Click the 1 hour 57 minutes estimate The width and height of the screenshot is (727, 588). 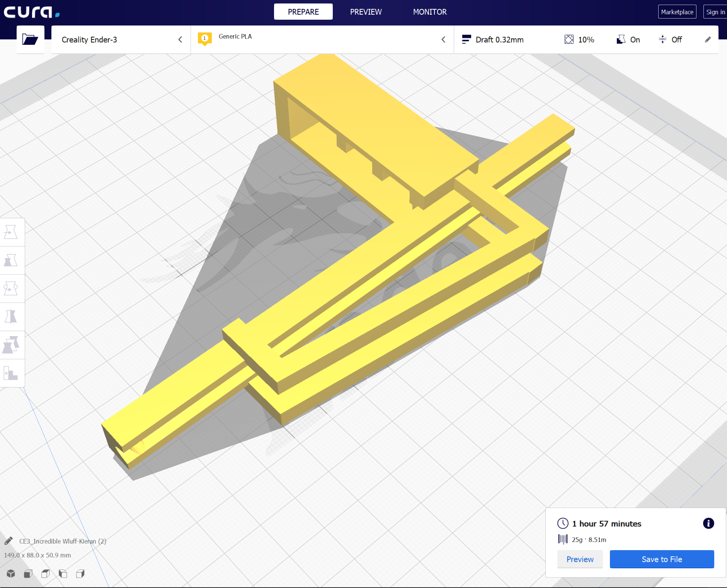coord(606,524)
